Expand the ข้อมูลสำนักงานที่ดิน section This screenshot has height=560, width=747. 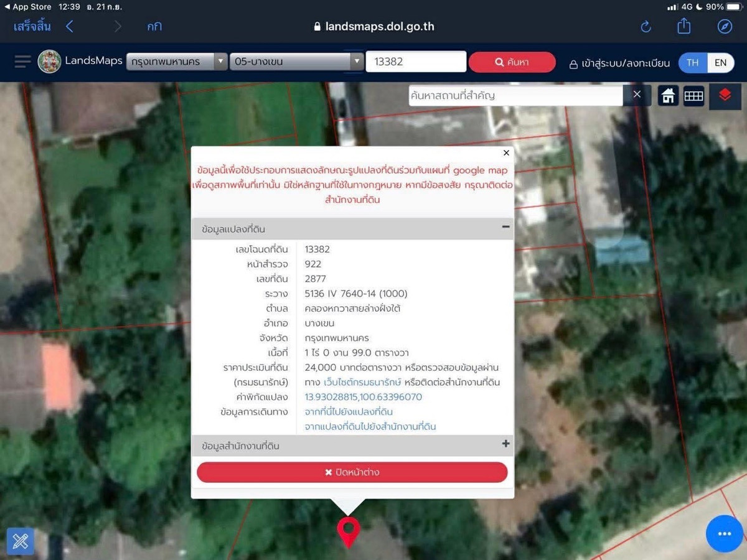point(505,444)
